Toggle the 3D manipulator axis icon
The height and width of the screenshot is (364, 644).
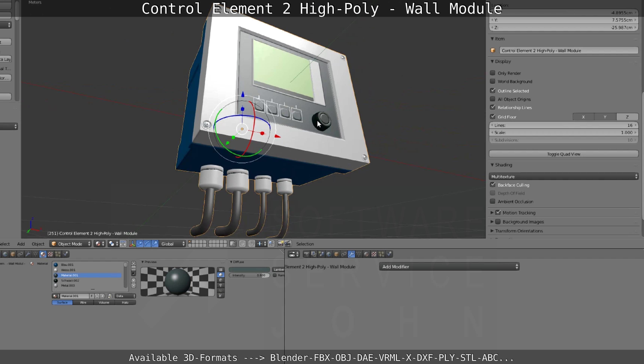(133, 244)
